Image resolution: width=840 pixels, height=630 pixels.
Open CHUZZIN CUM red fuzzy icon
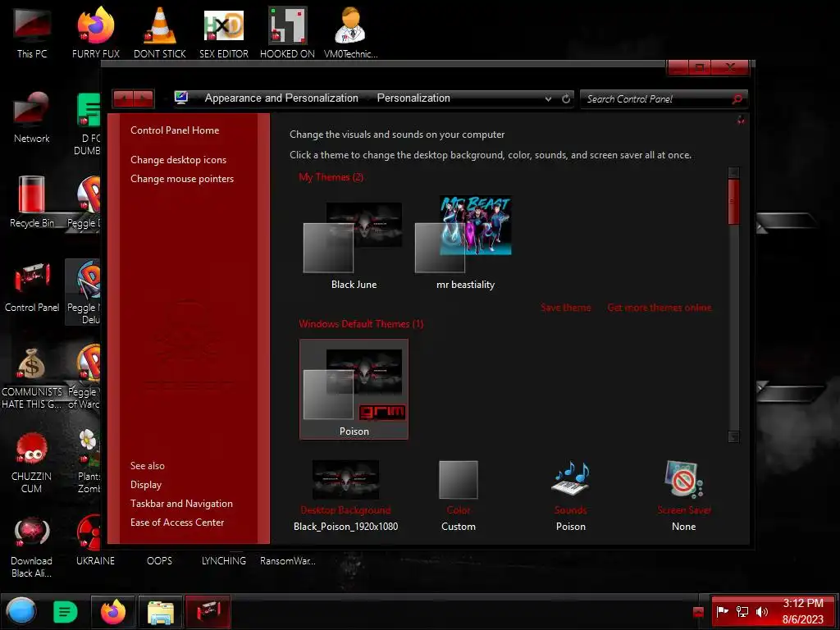(x=32, y=462)
